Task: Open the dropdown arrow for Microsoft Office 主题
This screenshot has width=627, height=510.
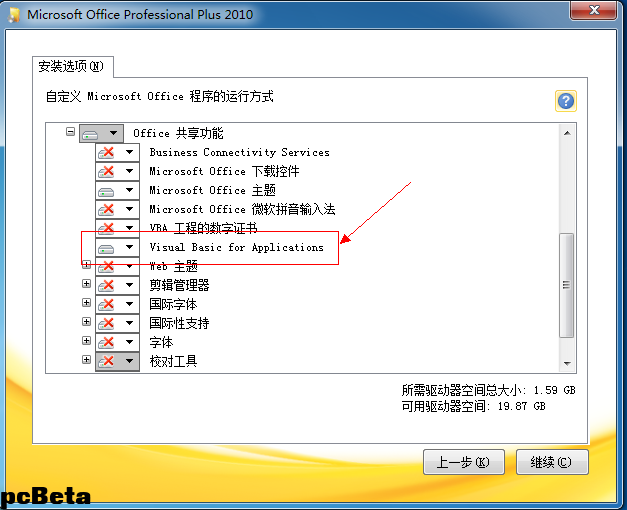Action: tap(129, 190)
